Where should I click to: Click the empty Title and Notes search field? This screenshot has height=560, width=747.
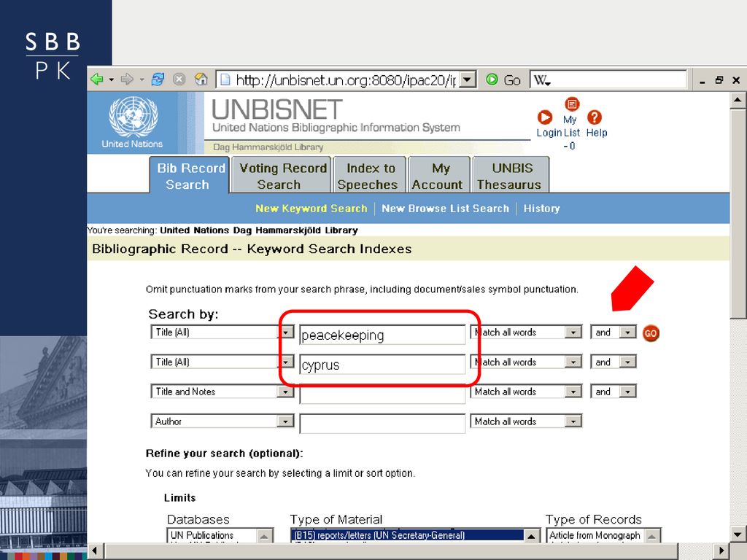pos(382,394)
